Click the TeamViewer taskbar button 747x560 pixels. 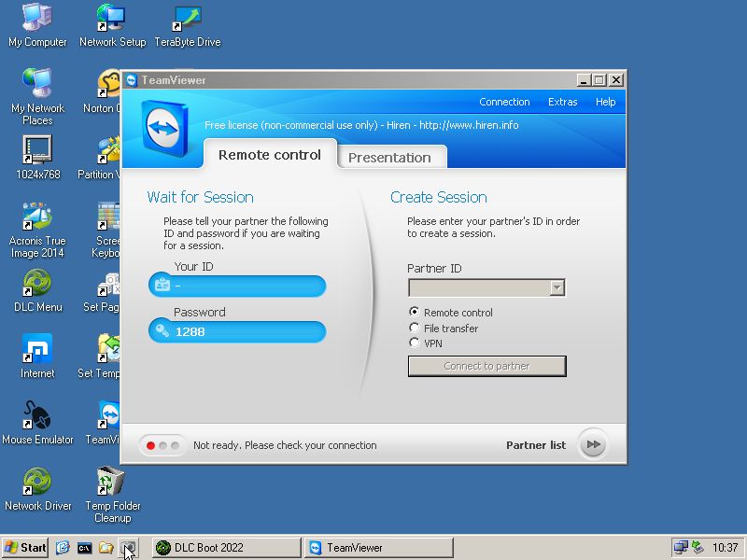tap(378, 548)
